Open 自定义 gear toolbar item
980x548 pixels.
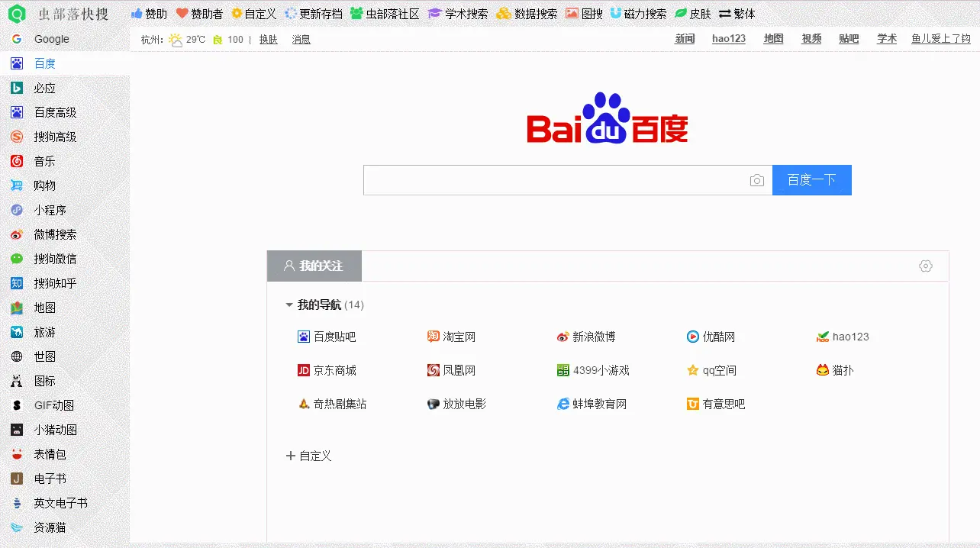point(253,14)
